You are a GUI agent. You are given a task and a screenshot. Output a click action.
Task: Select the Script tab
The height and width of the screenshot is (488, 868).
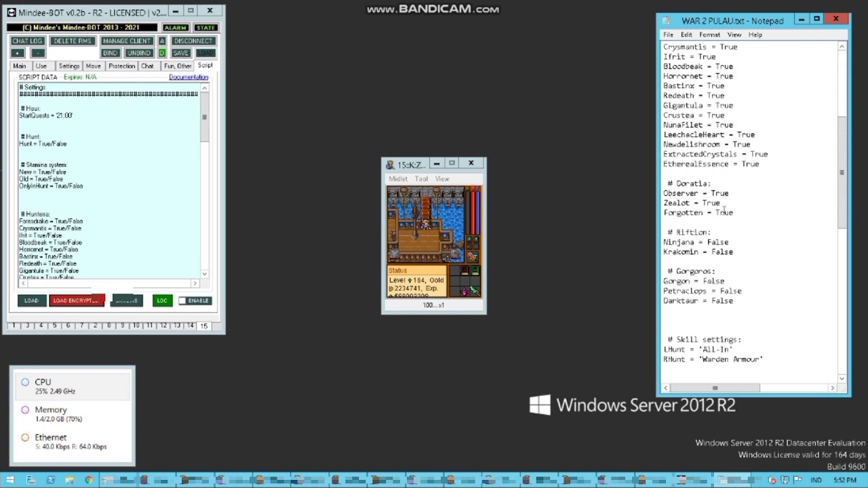[x=205, y=66]
